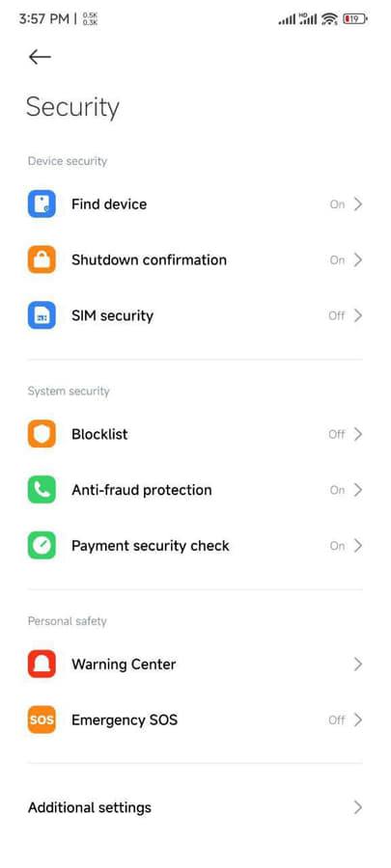Tap the orange SOS icon
Image resolution: width=391 pixels, height=868 pixels.
click(42, 719)
